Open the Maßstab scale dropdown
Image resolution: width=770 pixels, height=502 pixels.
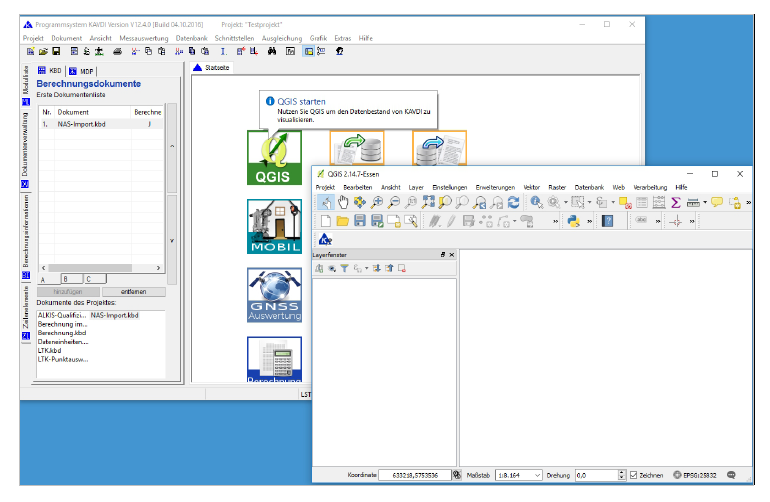coord(537,475)
